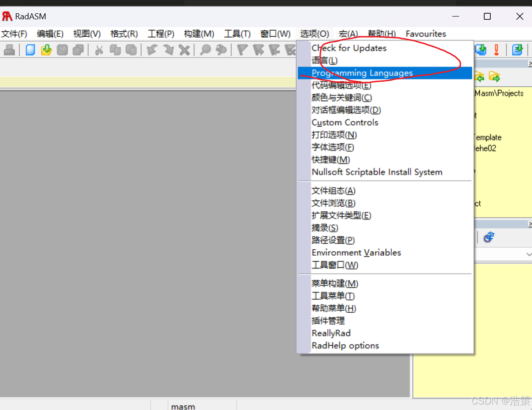Viewport: 532px width, 410px height.
Task: Choose Environment Variables
Action: coord(385,253)
